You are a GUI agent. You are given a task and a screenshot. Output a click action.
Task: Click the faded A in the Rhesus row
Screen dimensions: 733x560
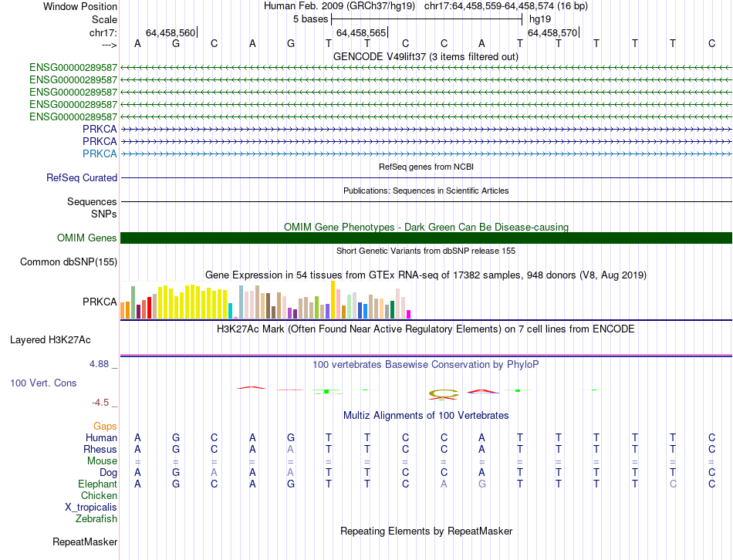pos(290,449)
